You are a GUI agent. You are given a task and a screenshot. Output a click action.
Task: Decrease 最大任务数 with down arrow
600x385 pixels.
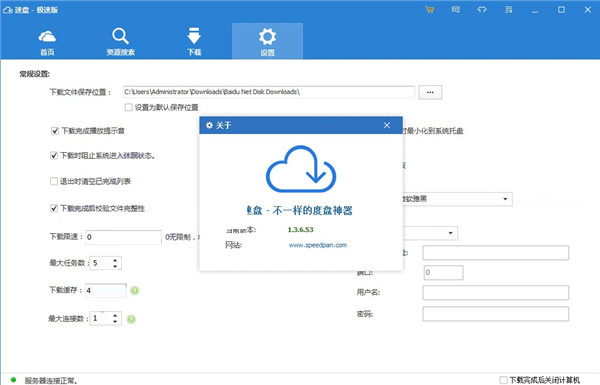[115, 266]
